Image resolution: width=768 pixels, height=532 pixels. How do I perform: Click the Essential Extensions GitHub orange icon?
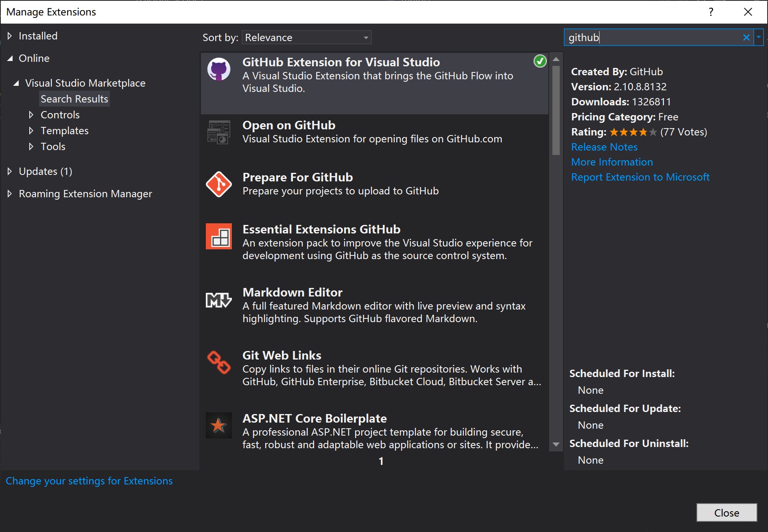click(x=219, y=236)
